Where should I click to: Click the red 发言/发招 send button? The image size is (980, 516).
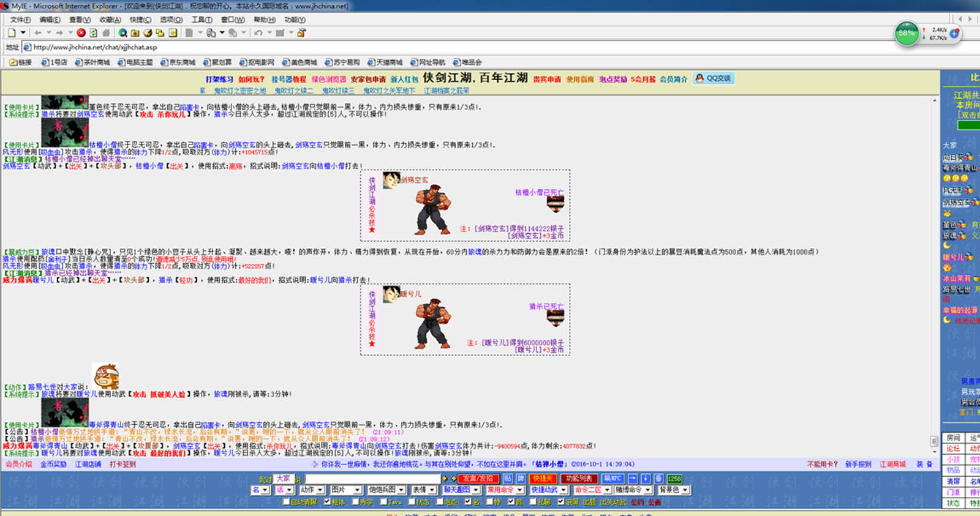(x=478, y=479)
